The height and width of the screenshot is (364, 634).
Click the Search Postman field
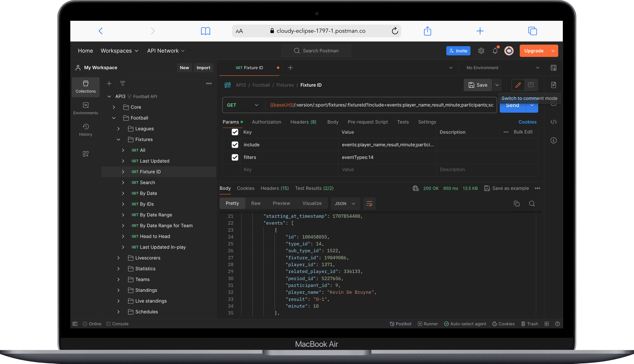[x=316, y=51]
